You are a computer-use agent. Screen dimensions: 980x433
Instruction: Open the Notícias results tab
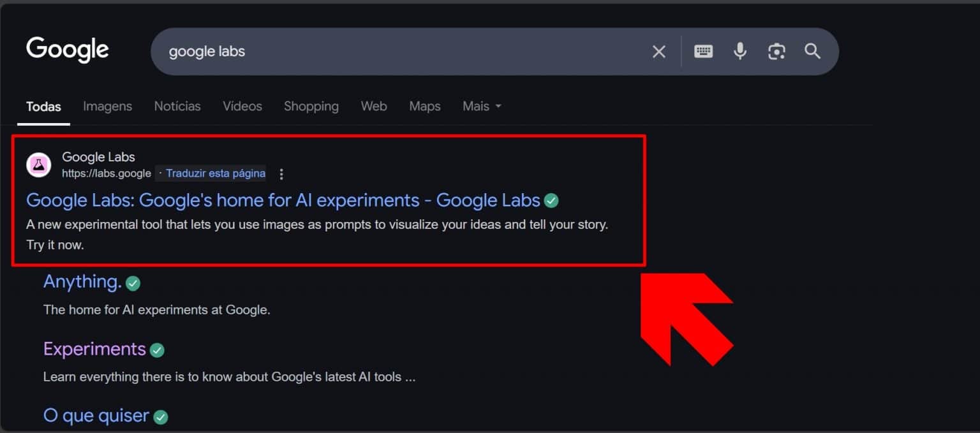177,106
